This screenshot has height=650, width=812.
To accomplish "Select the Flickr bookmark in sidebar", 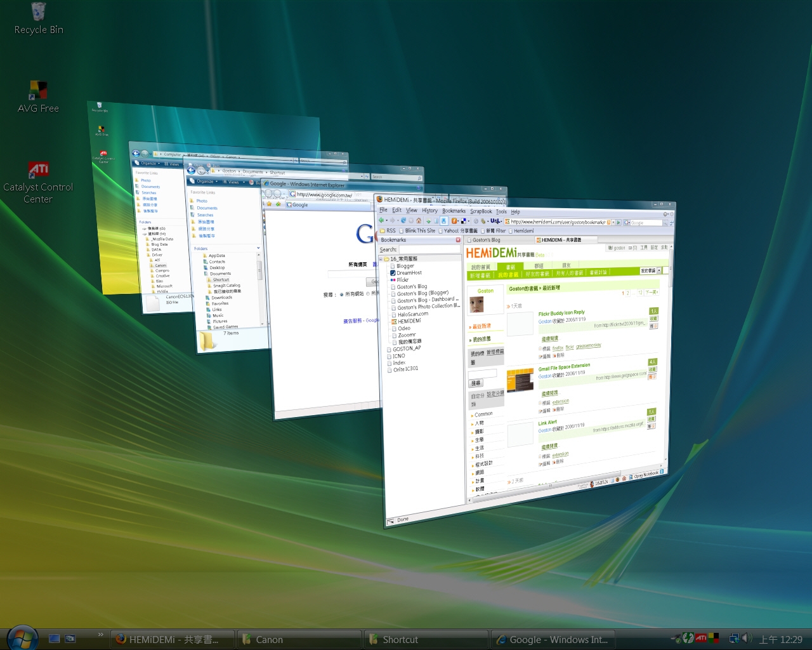I will click(402, 280).
